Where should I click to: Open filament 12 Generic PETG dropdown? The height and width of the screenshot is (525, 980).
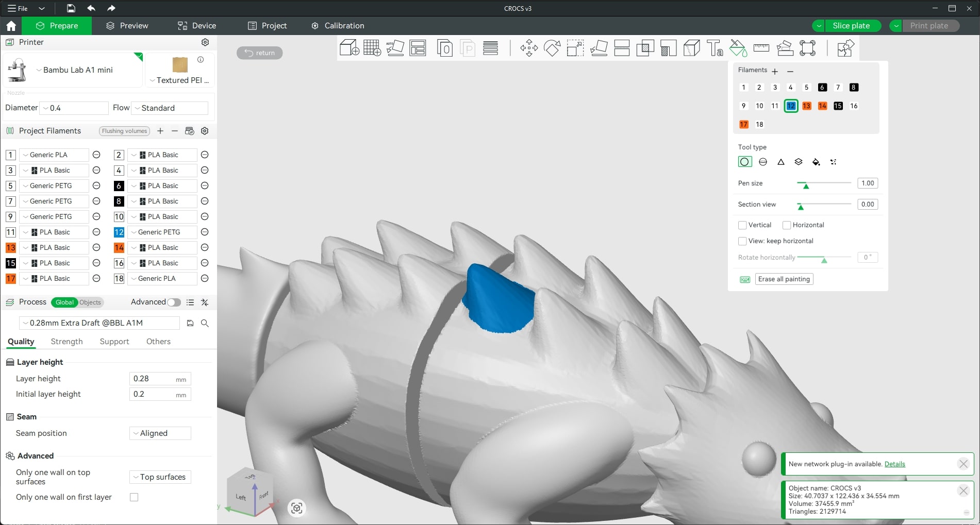[162, 232]
